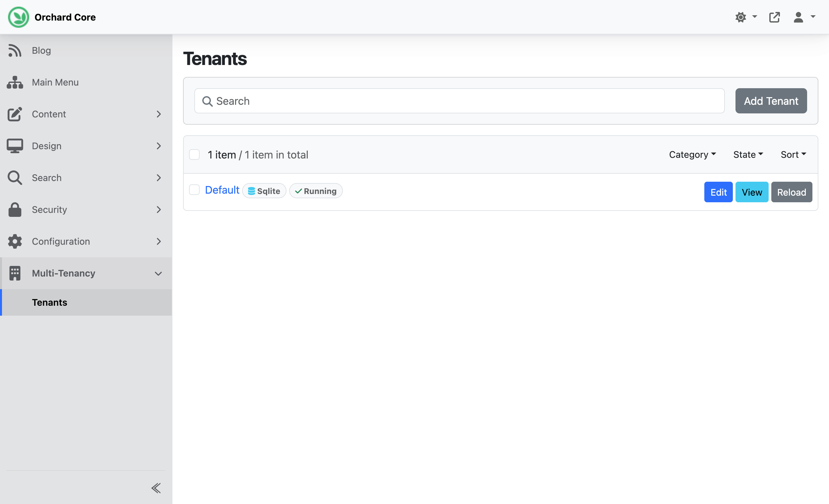
Task: Open the Main Menu item
Action: [86, 83]
